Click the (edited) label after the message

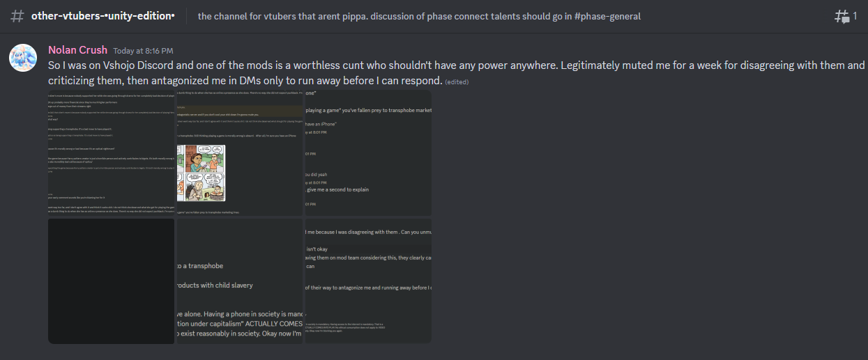coord(457,81)
